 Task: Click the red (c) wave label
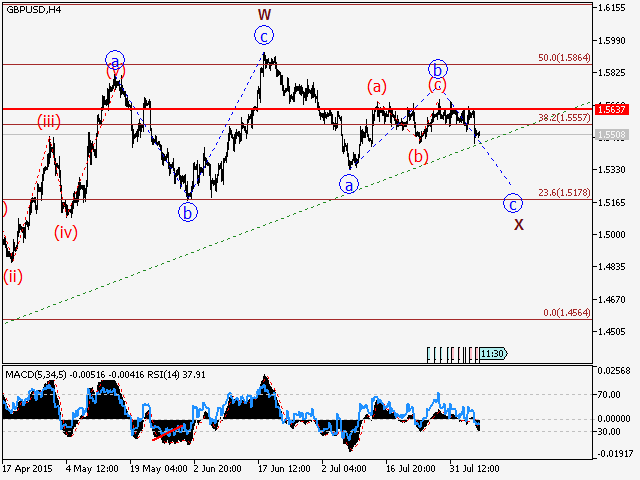pos(437,85)
